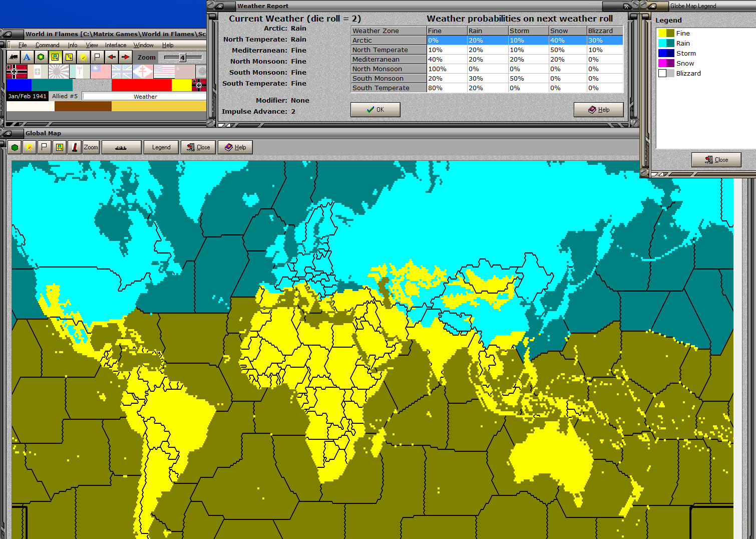Toggle the British Union Jack flag button
The image size is (756, 539).
[x=122, y=72]
